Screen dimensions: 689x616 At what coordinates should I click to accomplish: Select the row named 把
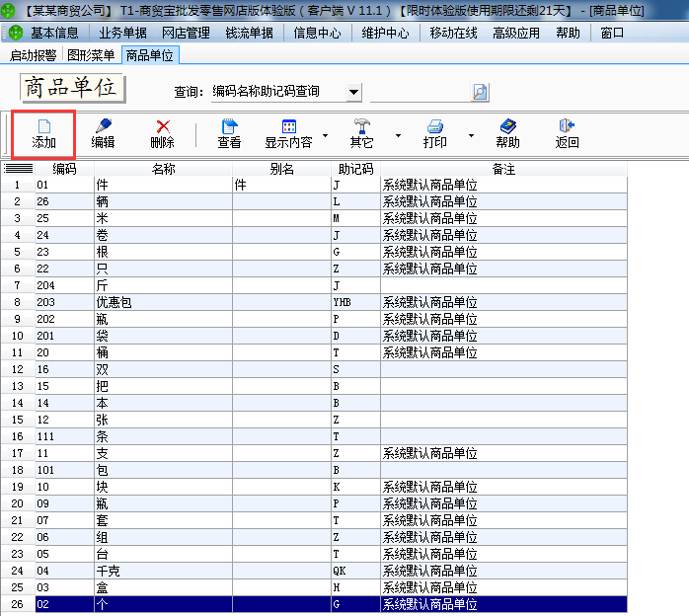[314, 386]
